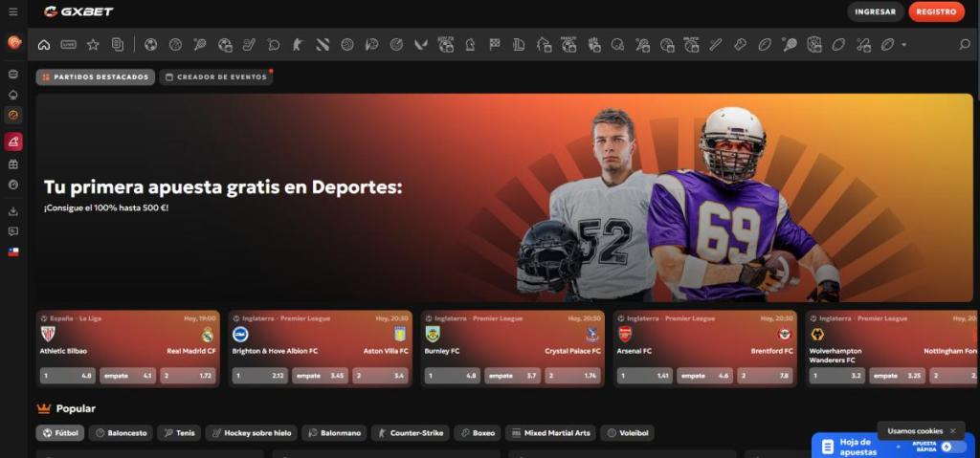Select the basketball sport icon

(x=175, y=44)
